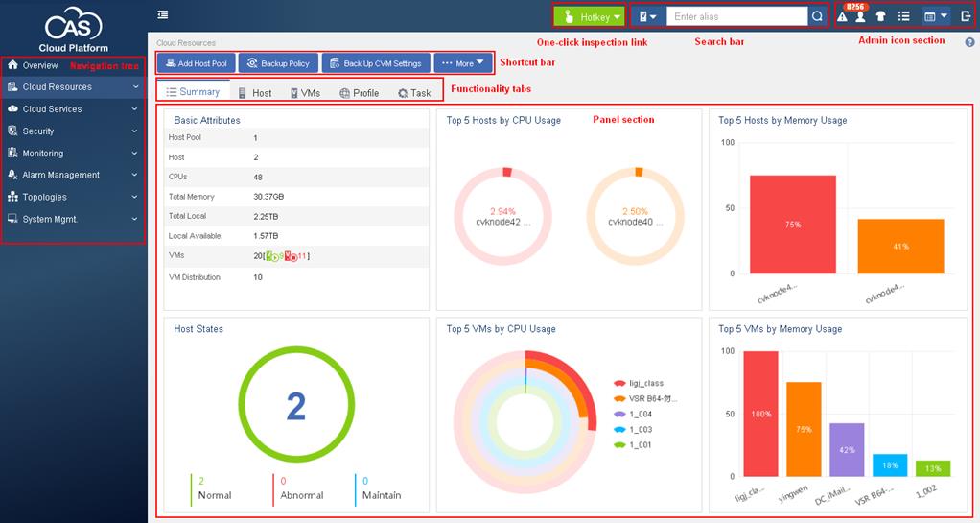The height and width of the screenshot is (523, 980).
Task: Click the orange 75% VM memory bar
Action: click(x=804, y=429)
